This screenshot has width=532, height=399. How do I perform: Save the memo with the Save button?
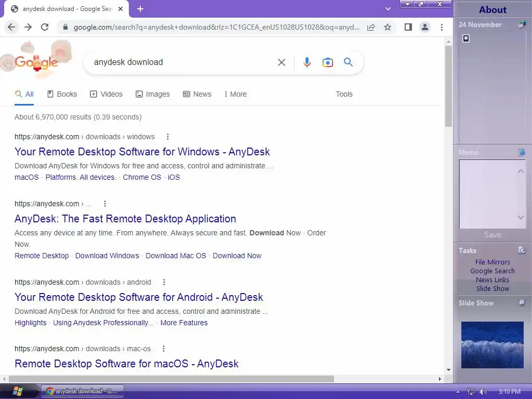coord(493,234)
